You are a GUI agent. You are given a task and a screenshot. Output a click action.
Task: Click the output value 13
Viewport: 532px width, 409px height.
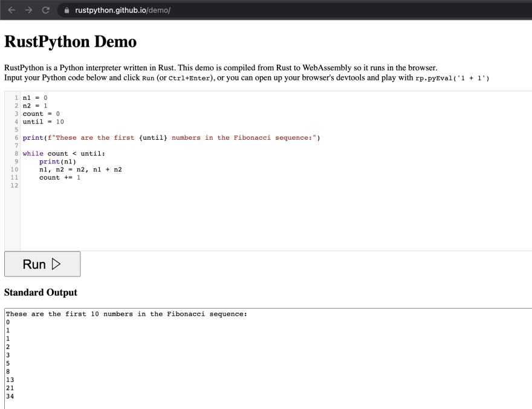pos(10,380)
